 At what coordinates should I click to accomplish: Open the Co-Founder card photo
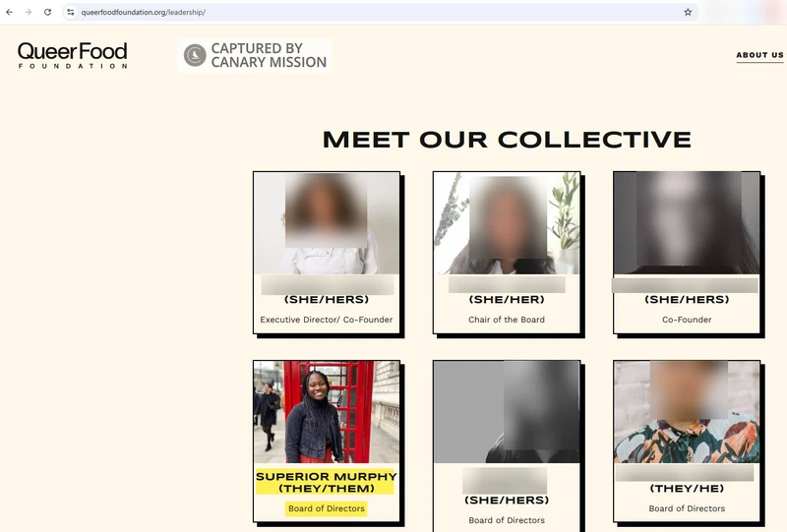(x=687, y=223)
